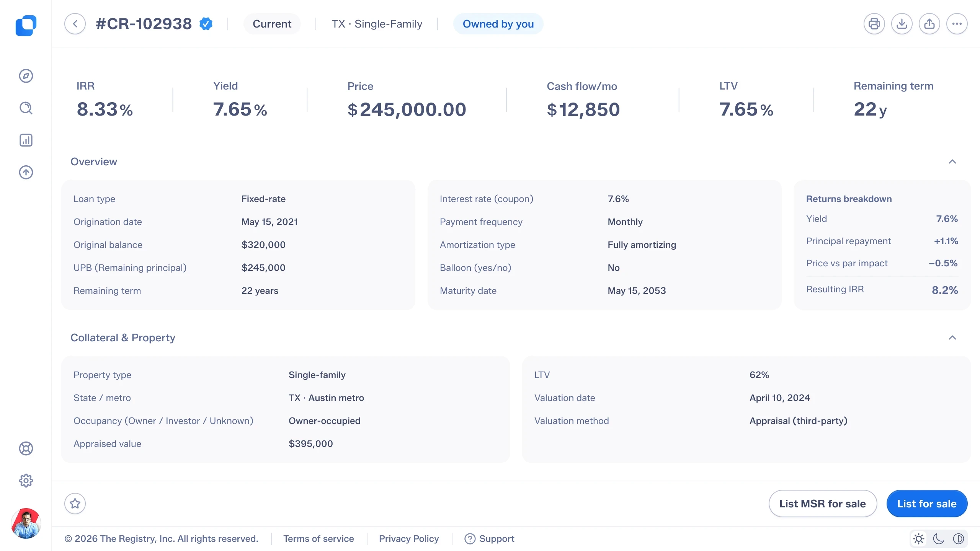
Task: Click the share upload icon
Action: point(929,24)
